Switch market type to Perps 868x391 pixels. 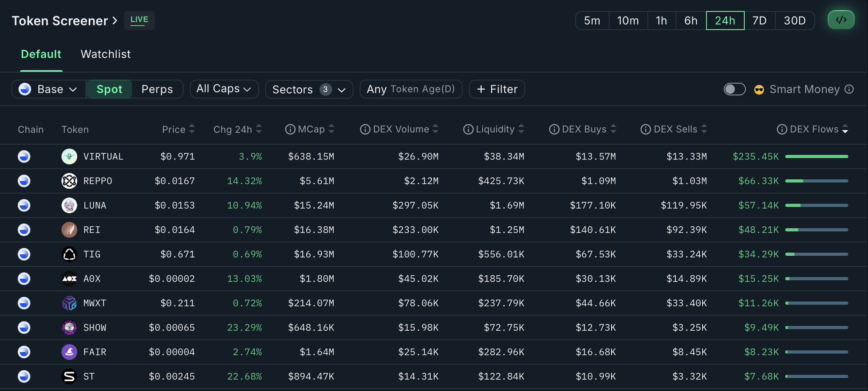click(x=157, y=89)
